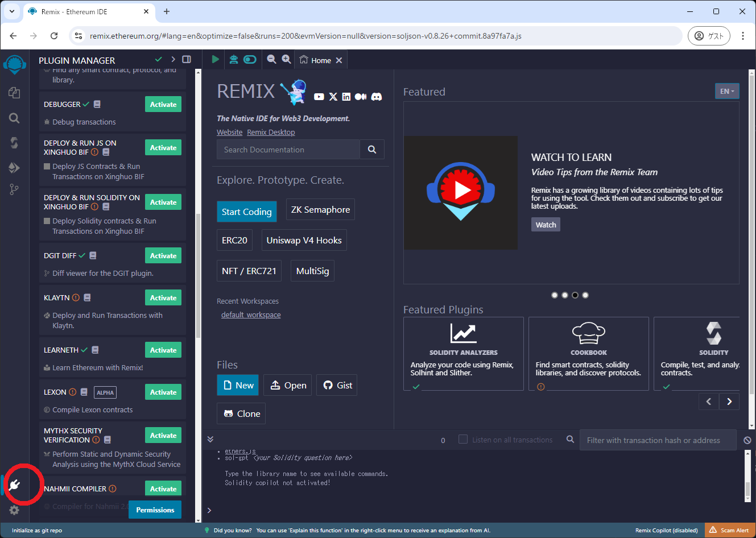The width and height of the screenshot is (756, 538).
Task: Click the AI copilot robot icon
Action: 233,59
